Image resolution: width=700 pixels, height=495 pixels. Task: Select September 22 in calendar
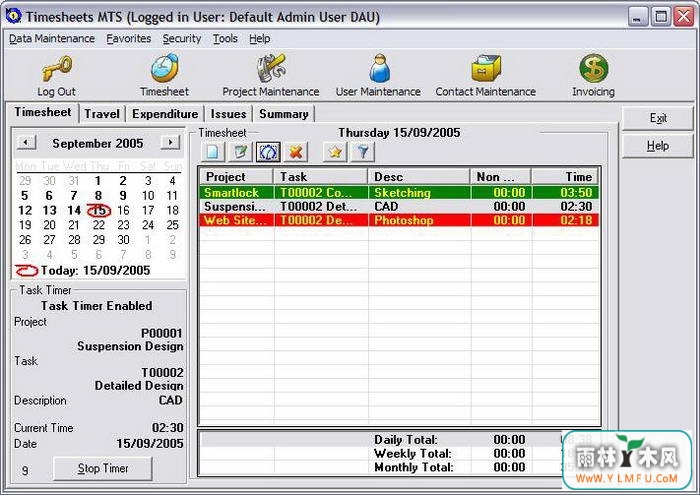pyautogui.click(x=99, y=225)
